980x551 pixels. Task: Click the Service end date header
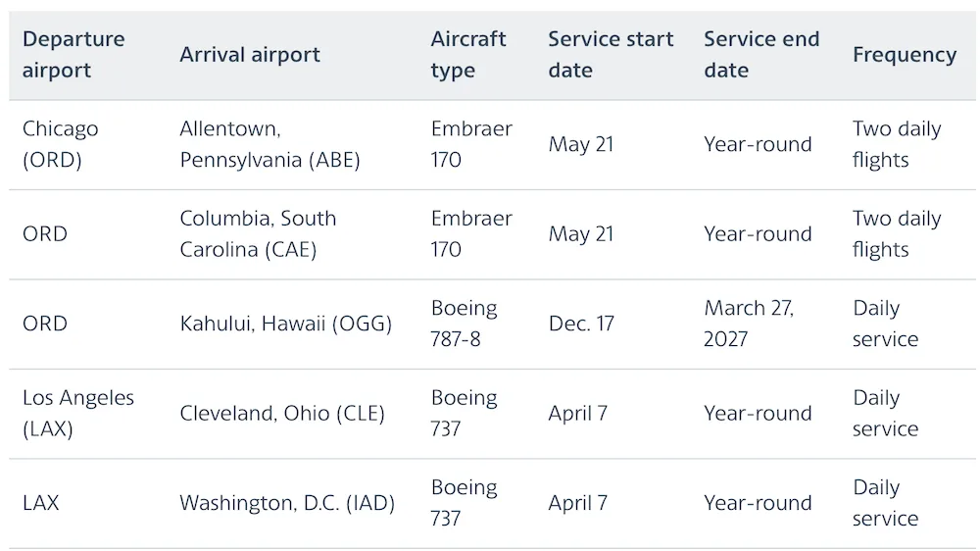click(761, 54)
